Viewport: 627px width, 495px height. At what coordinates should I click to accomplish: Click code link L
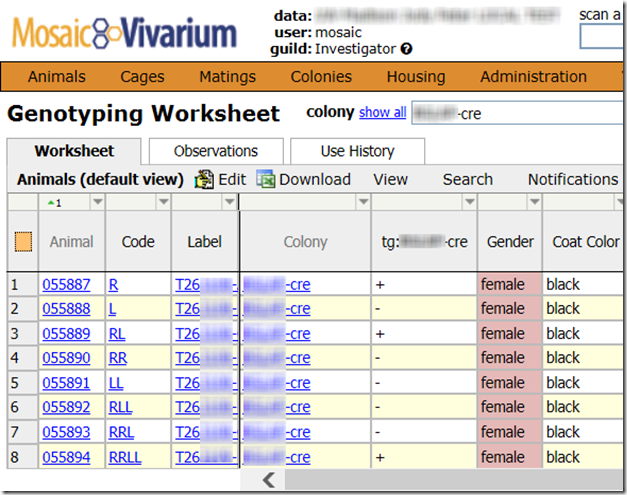[x=112, y=309]
